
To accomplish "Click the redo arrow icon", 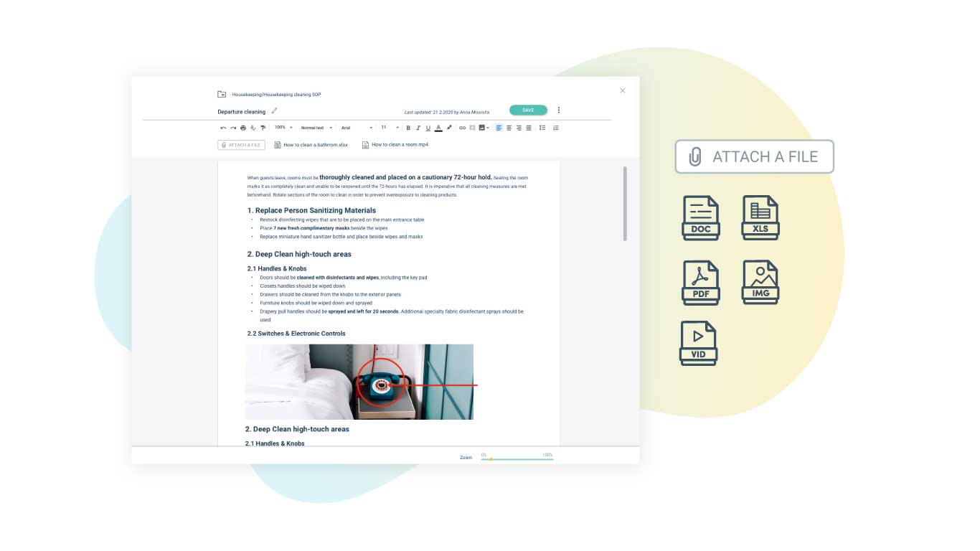I will [233, 128].
